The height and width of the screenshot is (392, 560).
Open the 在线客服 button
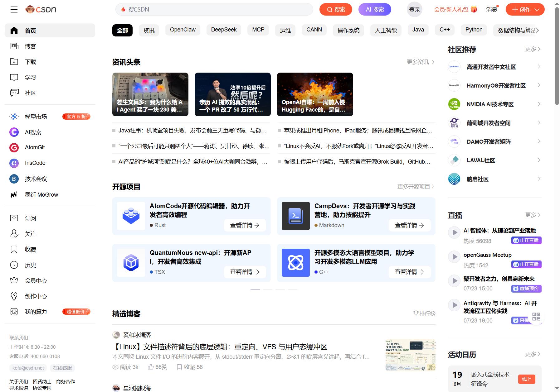pyautogui.click(x=62, y=368)
